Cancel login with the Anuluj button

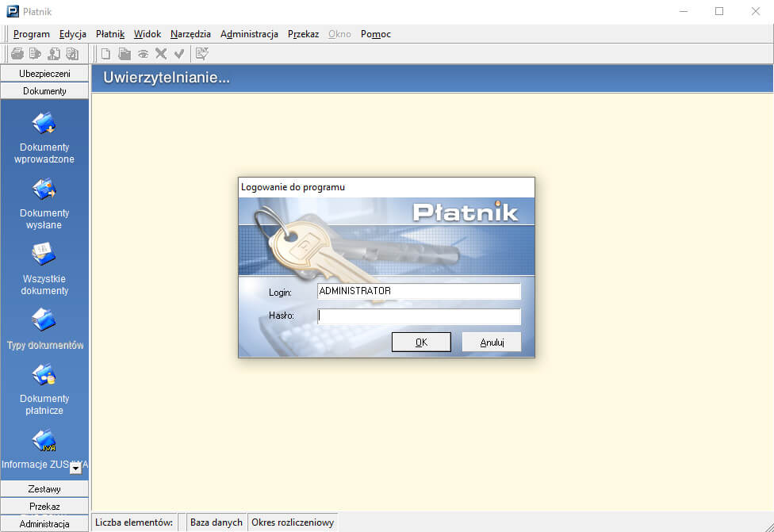[492, 342]
